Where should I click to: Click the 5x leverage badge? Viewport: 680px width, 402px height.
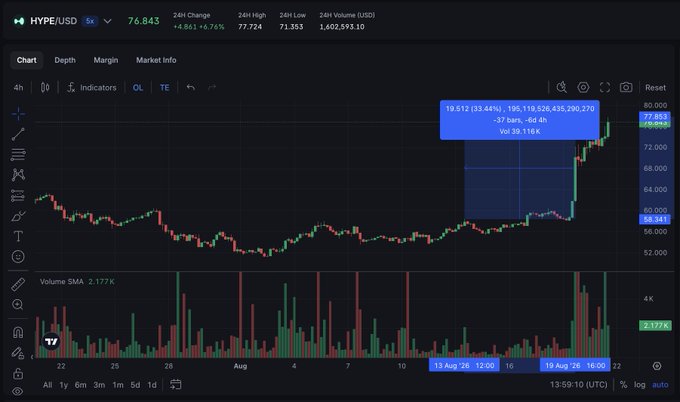[x=90, y=21]
